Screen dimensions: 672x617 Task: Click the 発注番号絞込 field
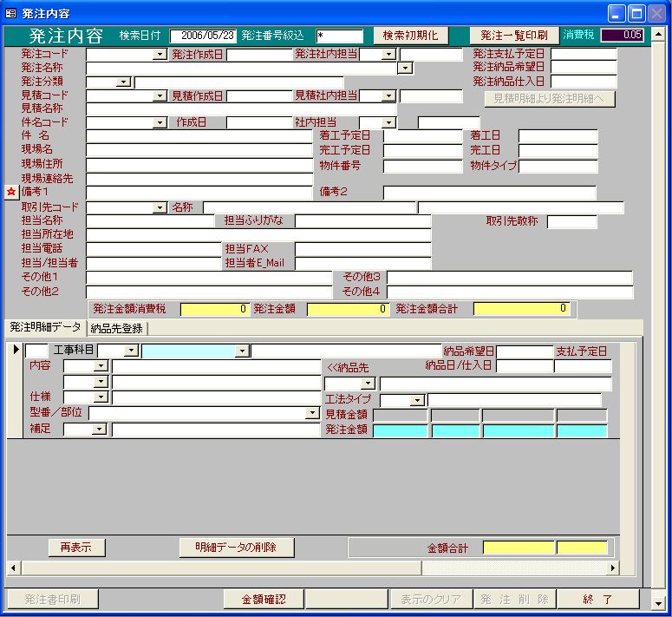[x=339, y=36]
